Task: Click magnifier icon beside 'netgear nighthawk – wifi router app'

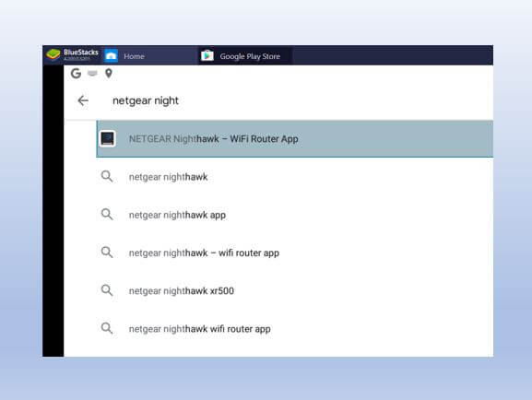Action: coord(107,253)
